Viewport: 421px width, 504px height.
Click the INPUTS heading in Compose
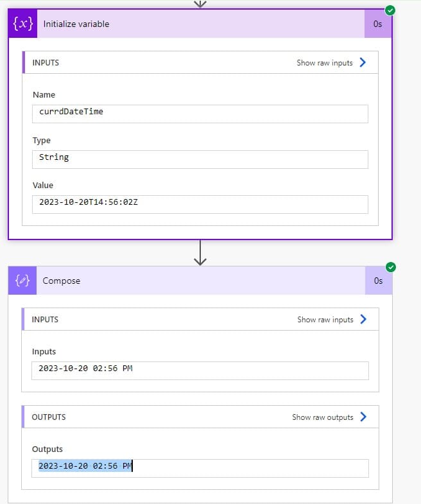[x=45, y=320]
